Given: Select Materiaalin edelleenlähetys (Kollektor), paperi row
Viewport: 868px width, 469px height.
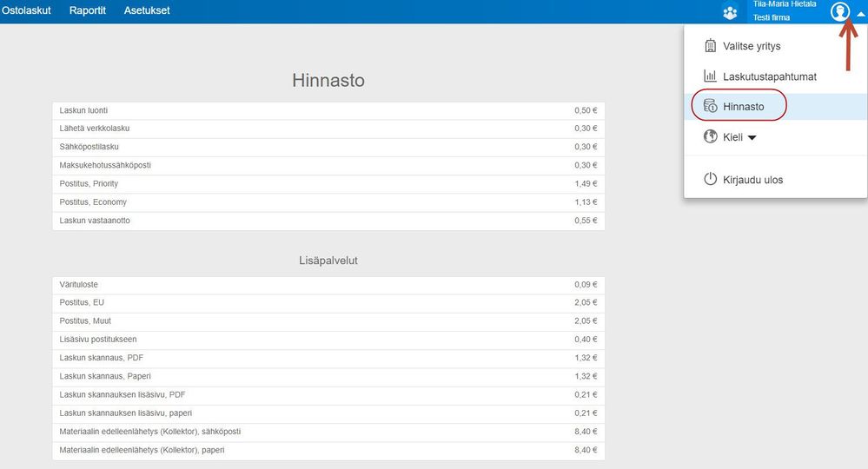Looking at the screenshot, I should point(328,450).
